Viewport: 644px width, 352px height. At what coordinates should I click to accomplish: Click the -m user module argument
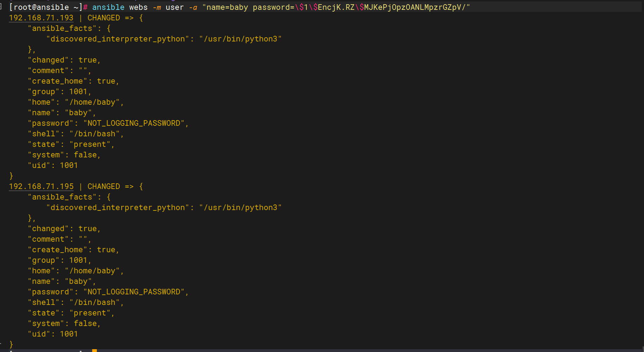(x=168, y=7)
